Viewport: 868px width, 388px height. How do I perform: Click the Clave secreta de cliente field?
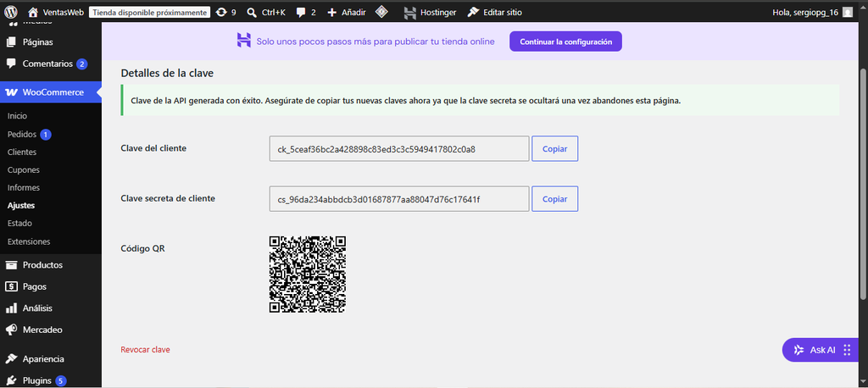pyautogui.click(x=399, y=199)
